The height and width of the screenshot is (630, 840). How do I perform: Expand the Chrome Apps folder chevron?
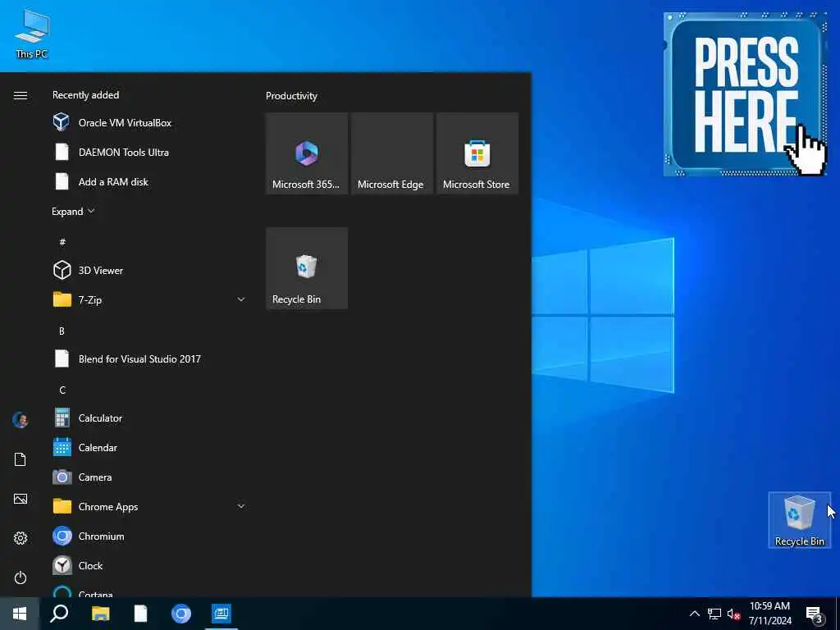[241, 506]
